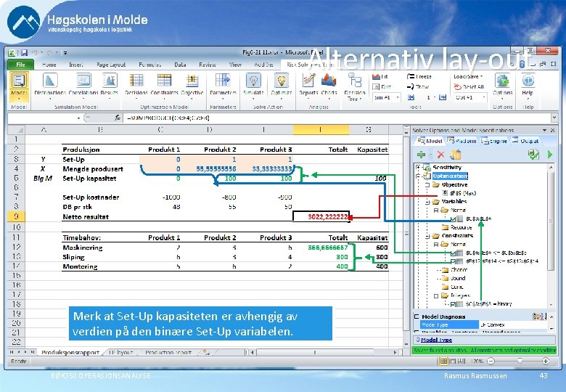This screenshot has width=566, height=392.
Task: Click the formula bar input
Action: [337, 118]
